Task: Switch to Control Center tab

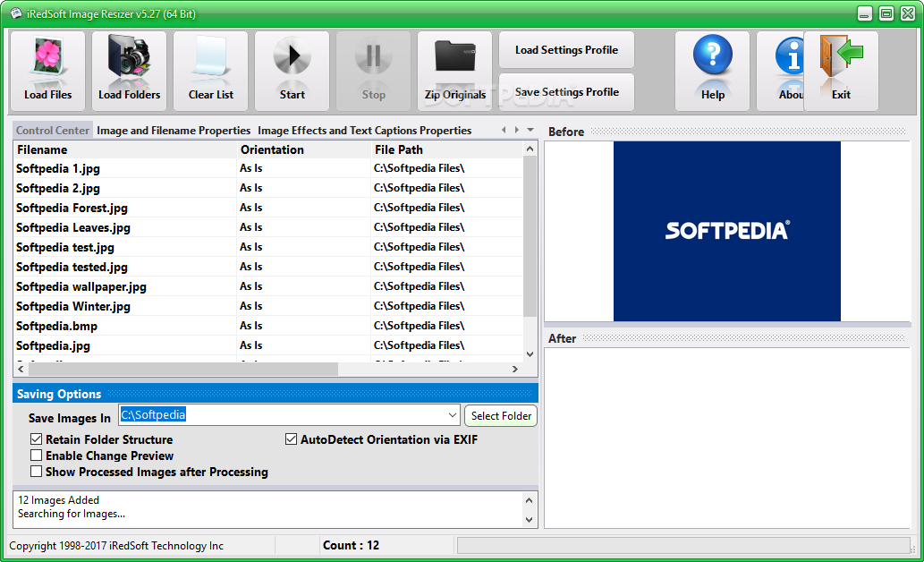Action: 53,131
